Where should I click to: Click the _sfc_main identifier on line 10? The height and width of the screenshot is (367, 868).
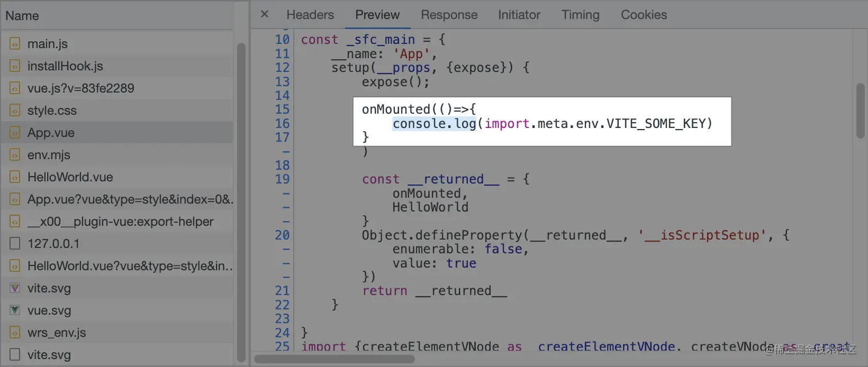click(381, 40)
